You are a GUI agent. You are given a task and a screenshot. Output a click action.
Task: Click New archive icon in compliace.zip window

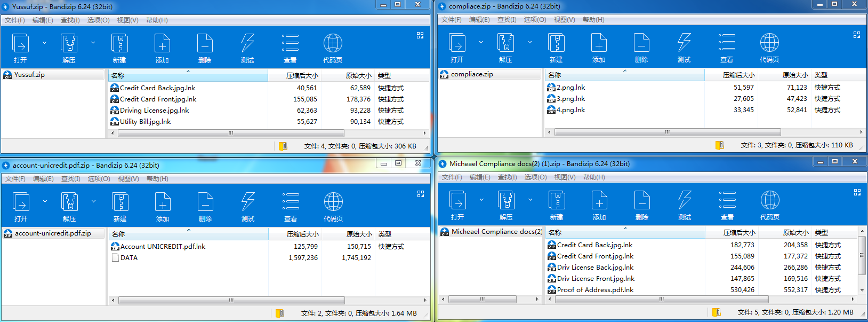(556, 43)
